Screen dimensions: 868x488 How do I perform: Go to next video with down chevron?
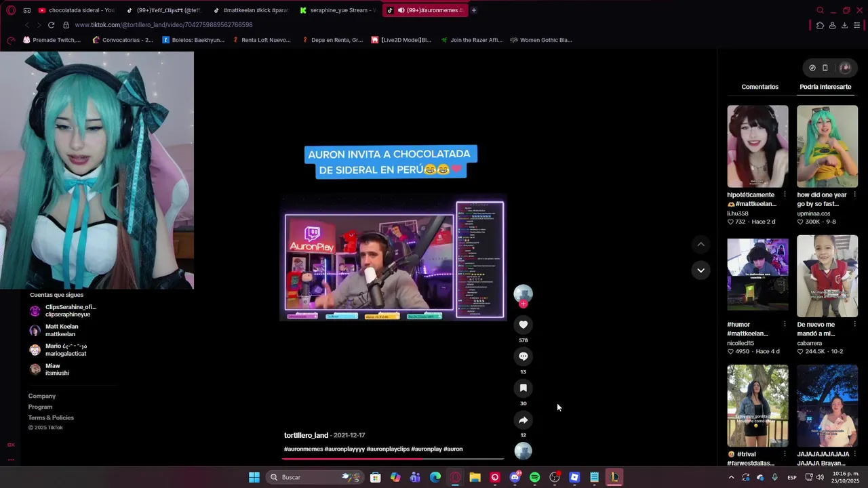(701, 270)
